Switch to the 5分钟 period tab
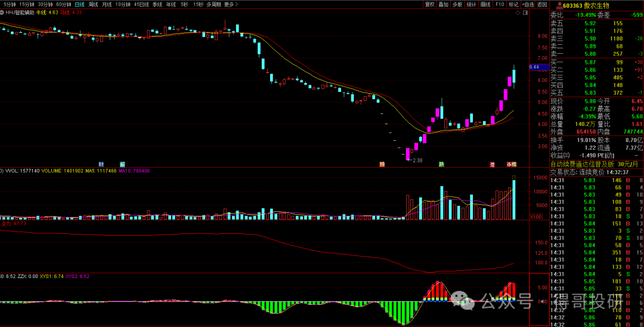The height and width of the screenshot is (327, 644). click(10, 5)
